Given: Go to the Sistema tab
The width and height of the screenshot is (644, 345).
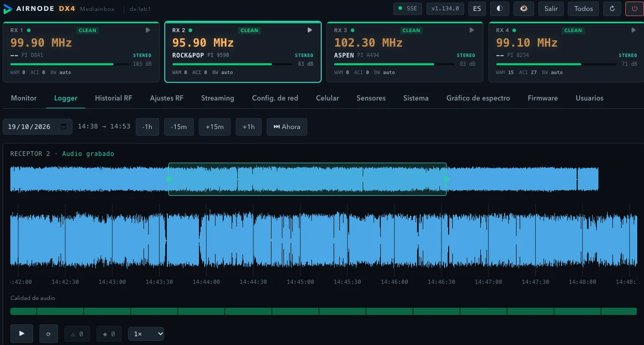Looking at the screenshot, I should point(416,98).
